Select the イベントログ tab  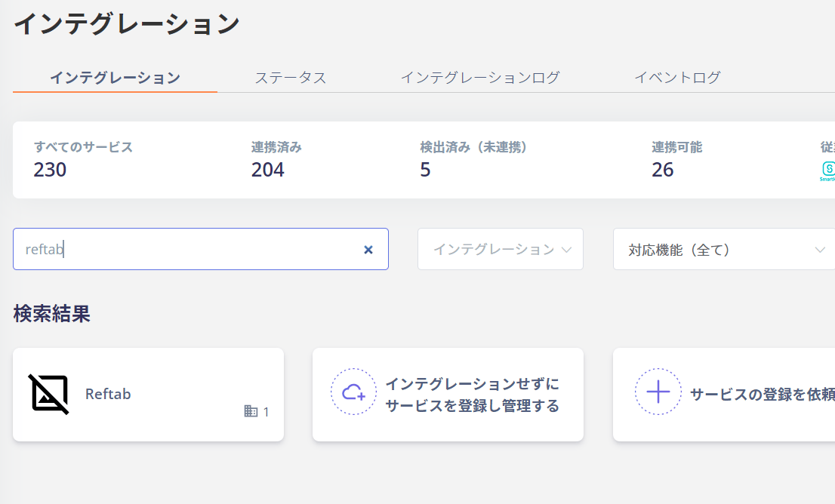pos(677,78)
